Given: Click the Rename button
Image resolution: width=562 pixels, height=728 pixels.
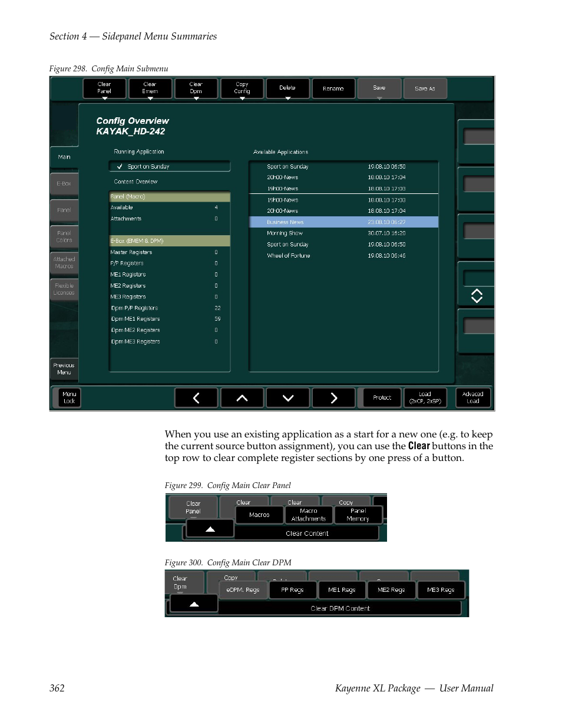Looking at the screenshot, I should (x=333, y=88).
